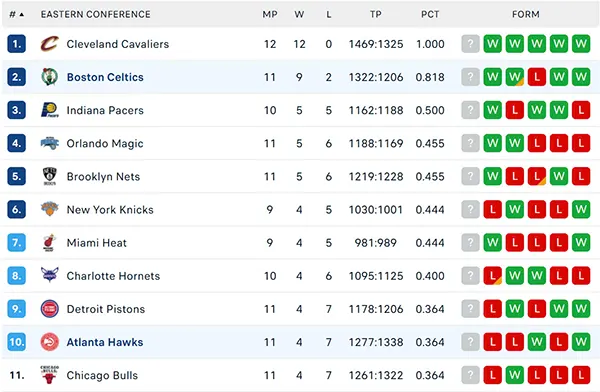
Task: Click the Cavaliers upcoming match question mark
Action: click(x=470, y=44)
